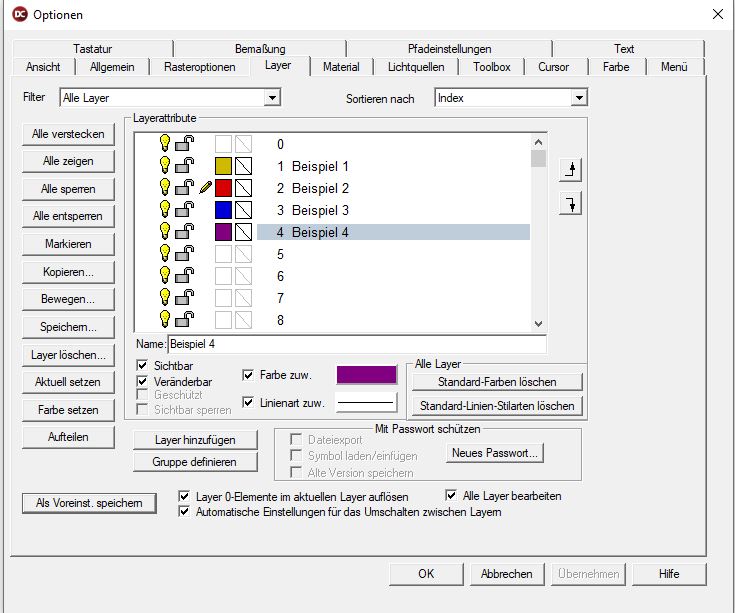735x613 pixels.
Task: Click the purple assigned color swatch
Action: [367, 375]
